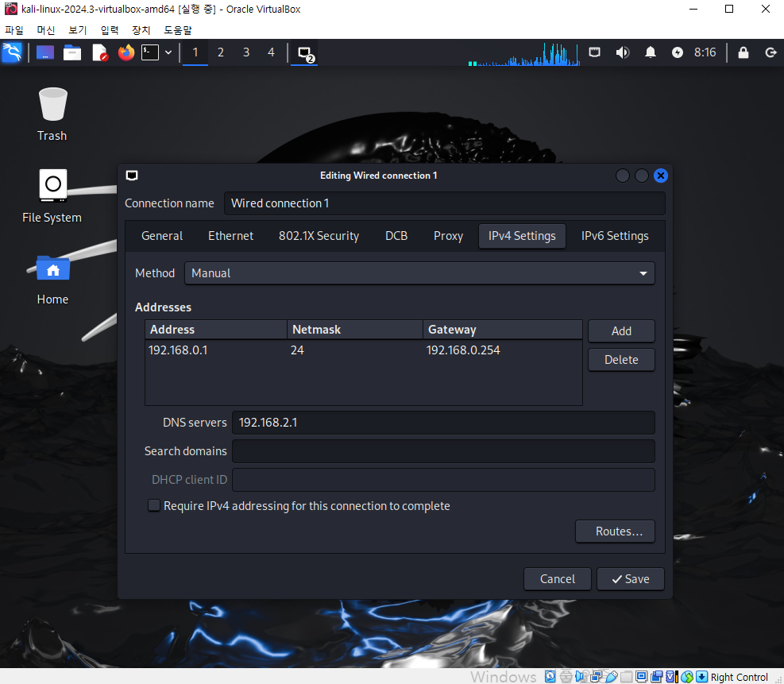
Task: Click the dialog title bar network icon
Action: tap(132, 176)
